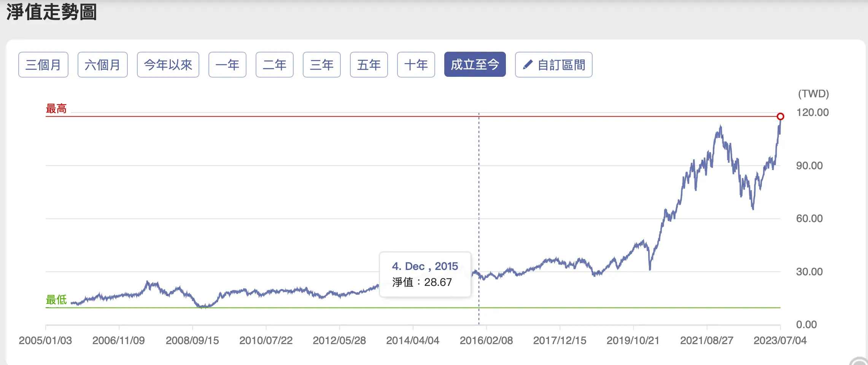Click the 淨值：28.67 tooltip value
The image size is (868, 365).
click(422, 282)
